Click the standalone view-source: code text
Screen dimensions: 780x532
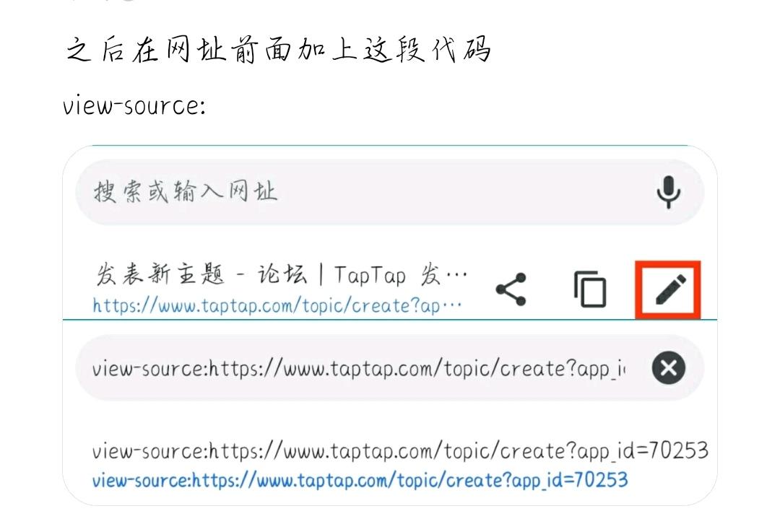[x=134, y=106]
